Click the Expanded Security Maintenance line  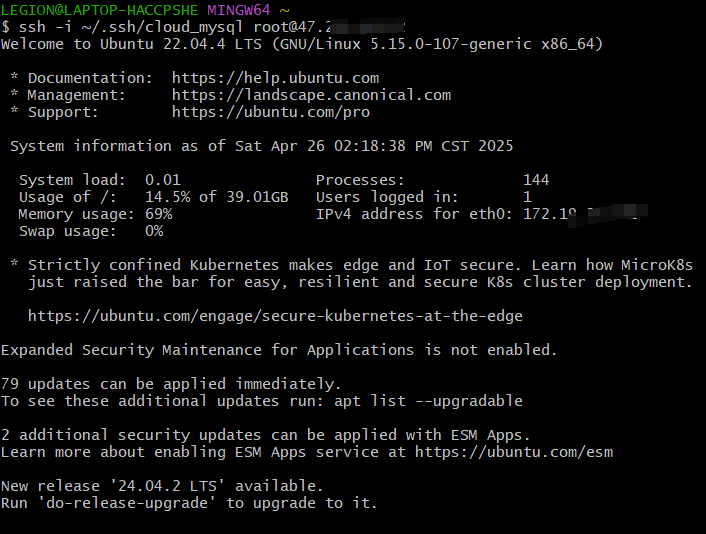pos(279,350)
